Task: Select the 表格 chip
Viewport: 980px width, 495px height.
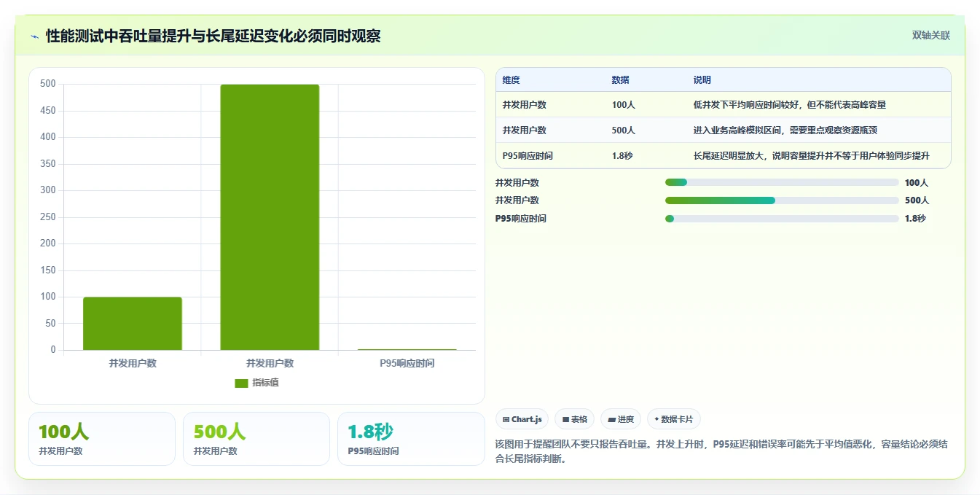Action: 574,419
